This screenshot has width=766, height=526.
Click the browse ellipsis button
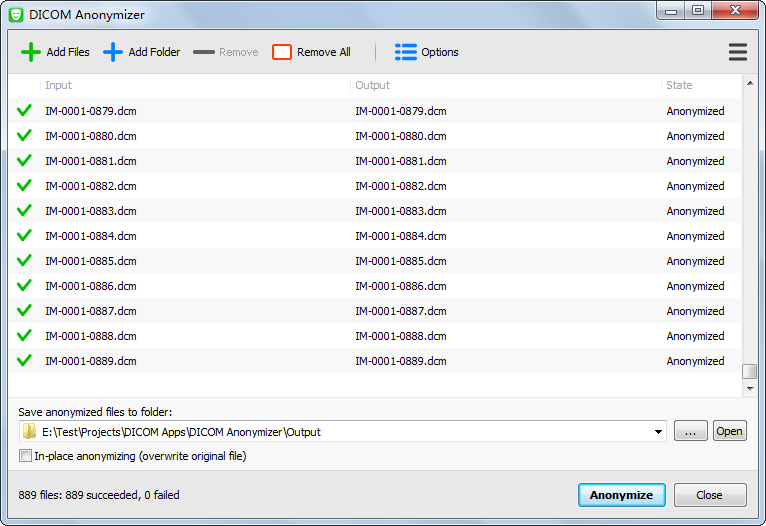pos(690,431)
